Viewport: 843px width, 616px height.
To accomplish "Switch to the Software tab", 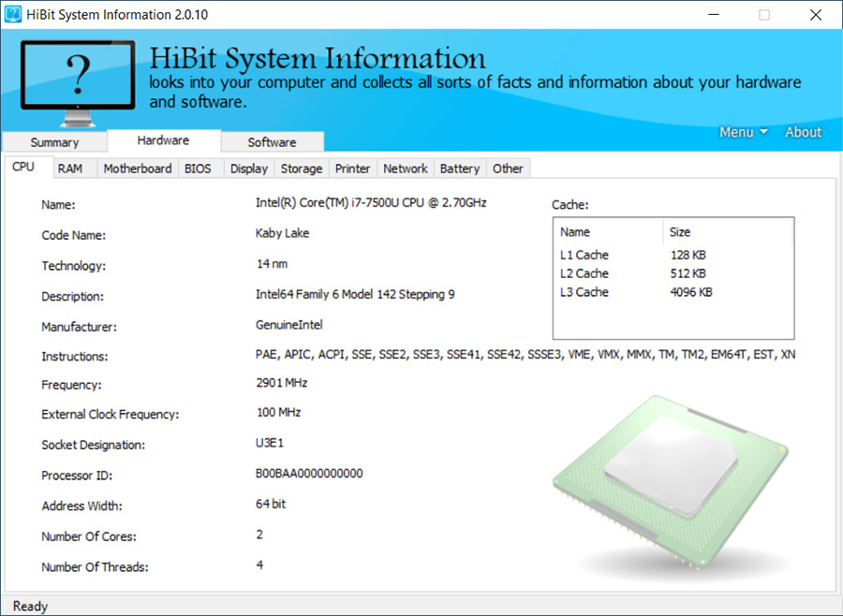I will 273,141.
